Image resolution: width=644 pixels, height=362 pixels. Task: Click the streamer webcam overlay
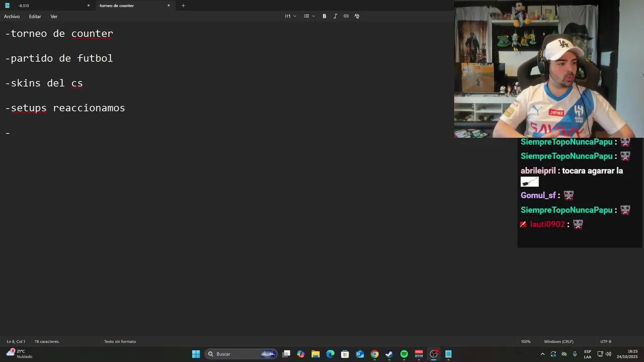[x=549, y=69]
